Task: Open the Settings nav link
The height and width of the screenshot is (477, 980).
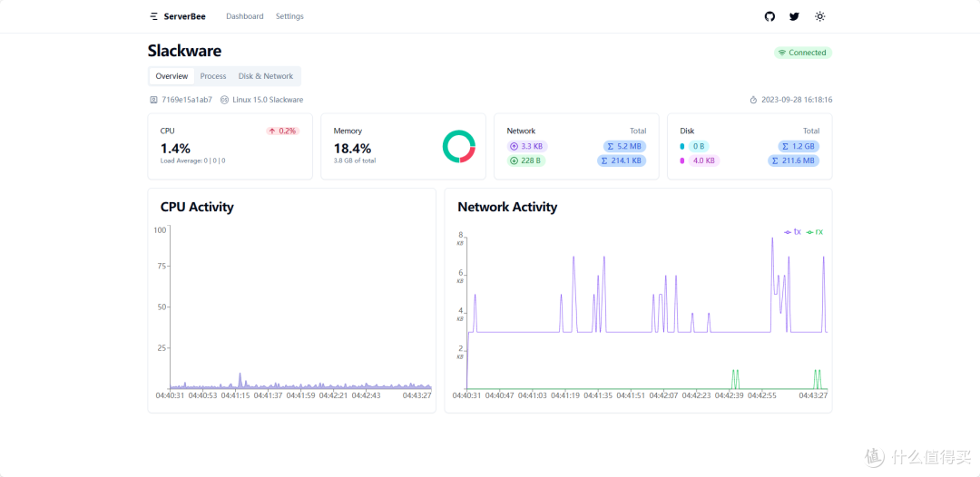Action: pyautogui.click(x=289, y=16)
